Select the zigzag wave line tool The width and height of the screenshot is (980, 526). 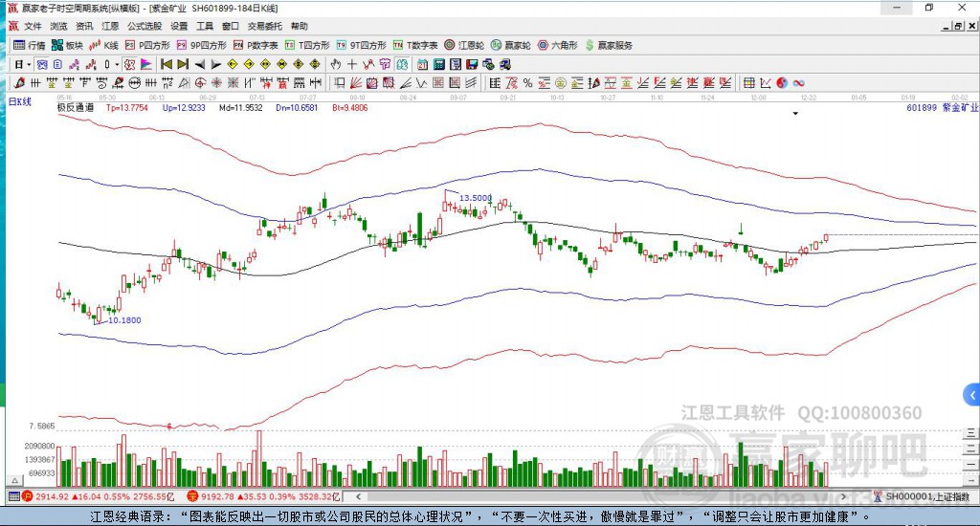pyautogui.click(x=421, y=83)
